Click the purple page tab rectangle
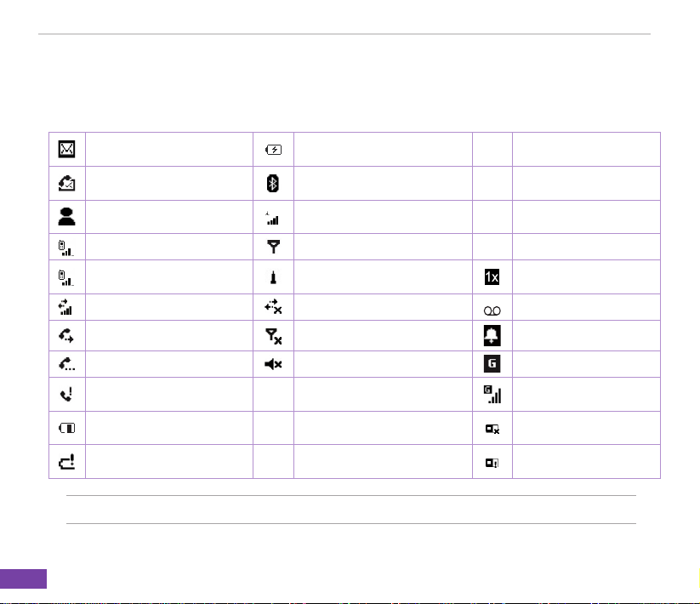This screenshot has width=700, height=604. [x=23, y=578]
